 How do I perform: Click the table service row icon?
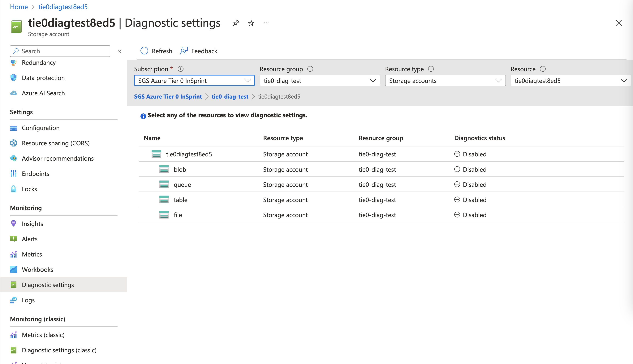pyautogui.click(x=164, y=200)
